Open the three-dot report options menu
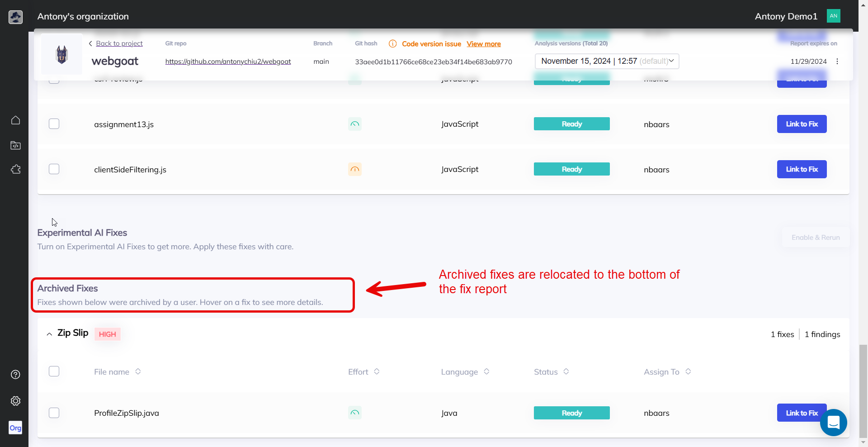The image size is (868, 447). coord(837,62)
